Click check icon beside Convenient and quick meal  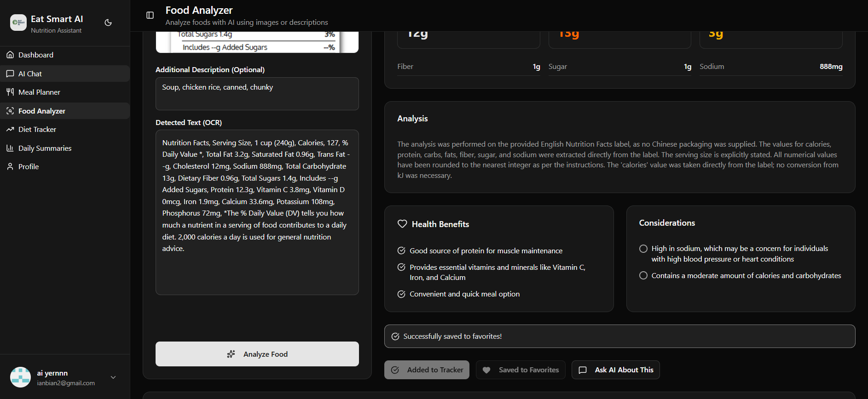click(x=401, y=294)
